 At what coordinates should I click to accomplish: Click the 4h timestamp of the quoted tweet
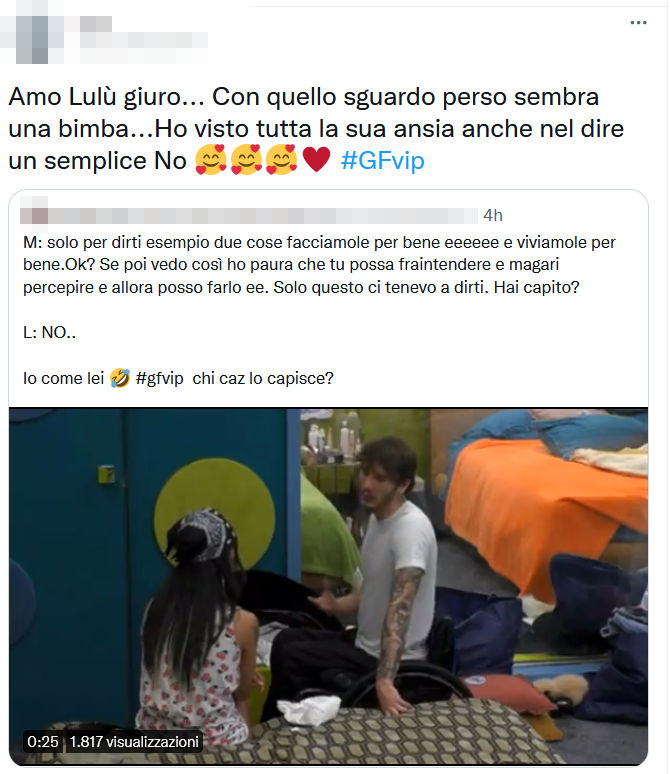click(493, 215)
